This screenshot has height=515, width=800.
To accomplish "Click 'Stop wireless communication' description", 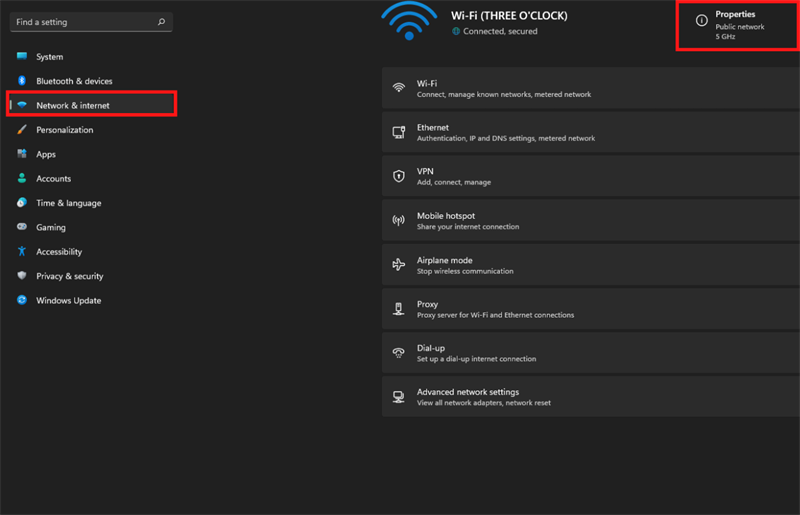I will click(465, 271).
